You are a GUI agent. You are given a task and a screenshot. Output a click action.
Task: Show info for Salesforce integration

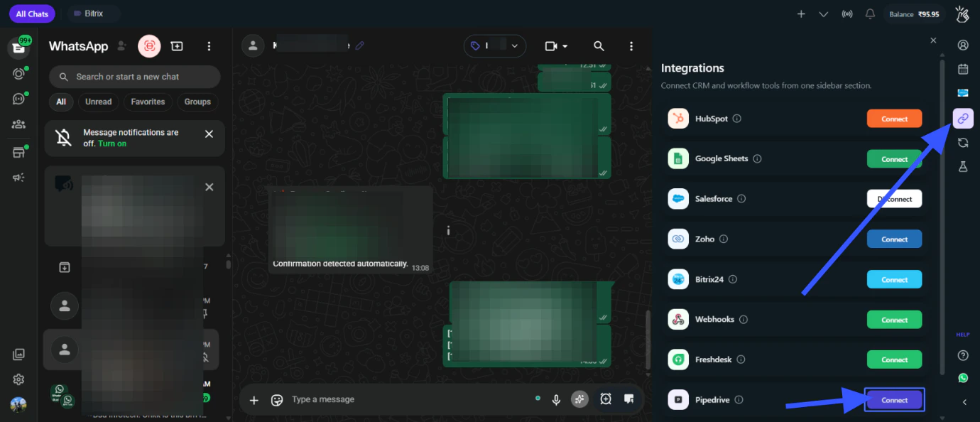(x=741, y=199)
